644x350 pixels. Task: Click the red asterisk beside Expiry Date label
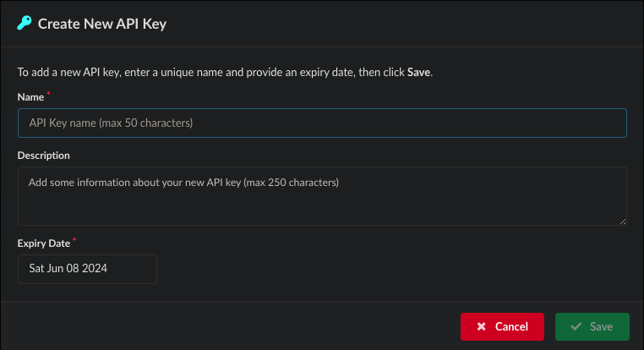pyautogui.click(x=74, y=239)
